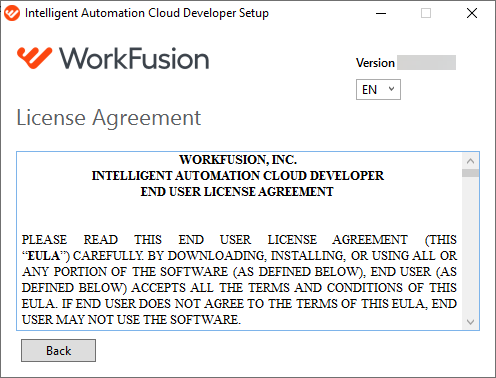Click the scrollbar down arrow in license text
The image size is (496, 378).
tap(471, 322)
